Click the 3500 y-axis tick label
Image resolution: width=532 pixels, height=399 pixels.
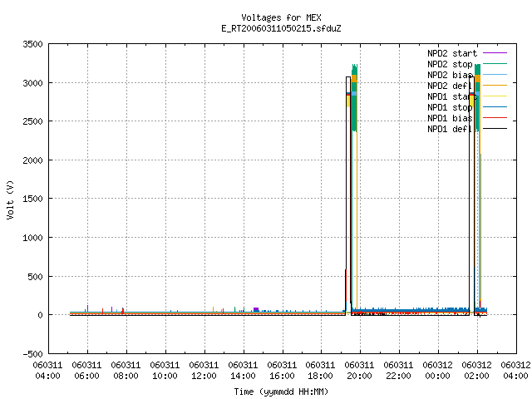pyautogui.click(x=32, y=44)
